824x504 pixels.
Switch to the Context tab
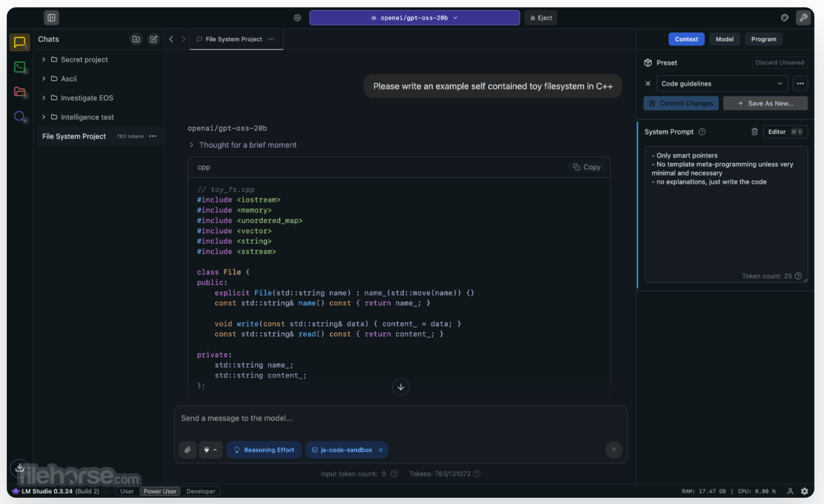coord(686,39)
